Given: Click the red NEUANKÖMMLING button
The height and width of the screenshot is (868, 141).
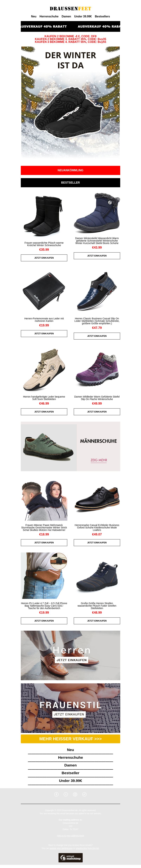Looking at the screenshot, I should tap(70, 170).
